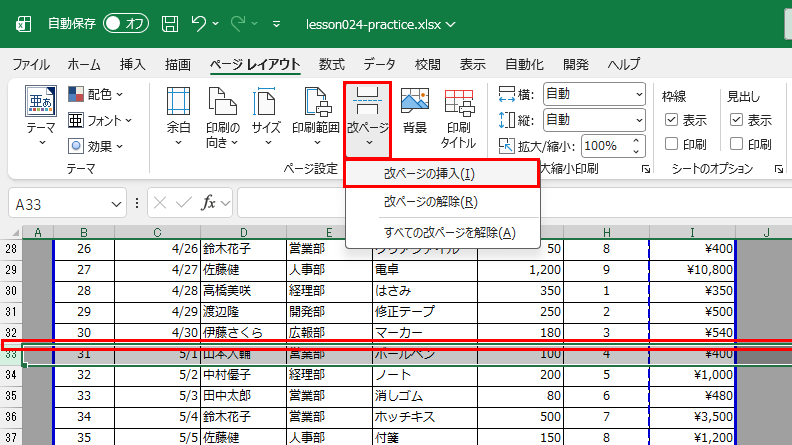The image size is (792, 445).
Task: Toggle the AutoSave (自動保存) switch
Action: click(x=126, y=24)
